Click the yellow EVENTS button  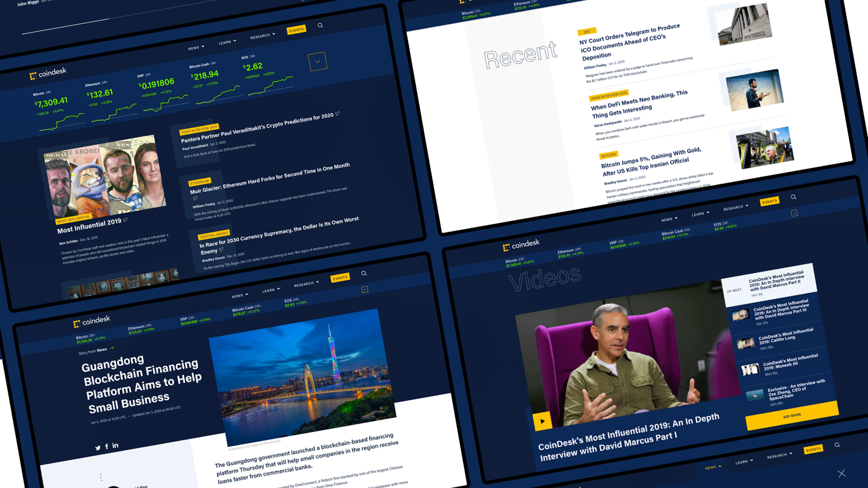[x=297, y=29]
